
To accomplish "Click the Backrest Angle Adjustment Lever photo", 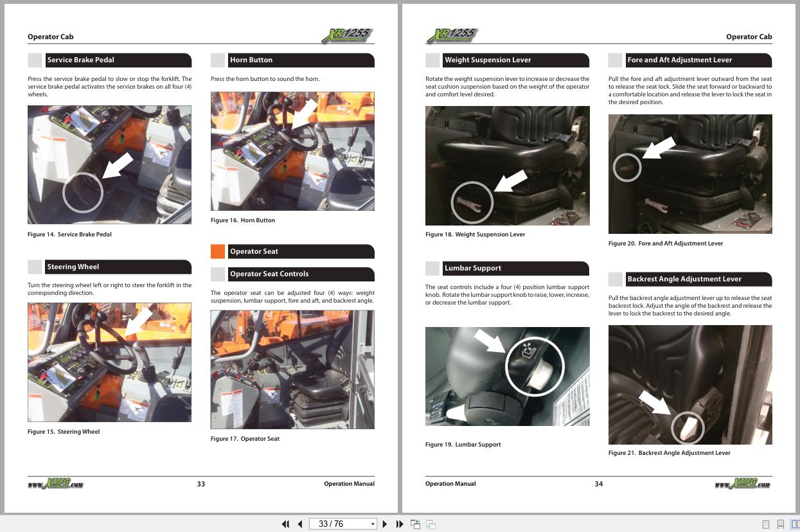I will (x=690, y=385).
